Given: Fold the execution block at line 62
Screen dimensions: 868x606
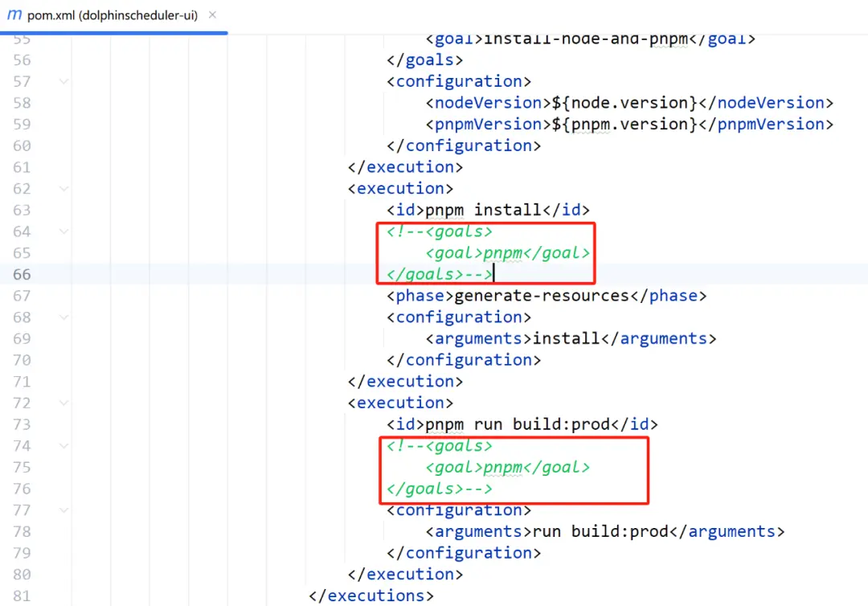Looking at the screenshot, I should point(63,189).
